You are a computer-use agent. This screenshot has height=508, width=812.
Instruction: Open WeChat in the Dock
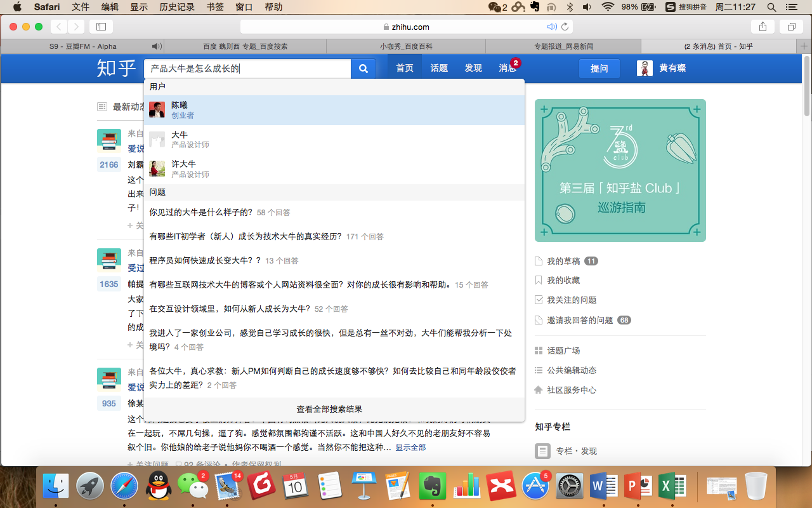click(x=192, y=486)
